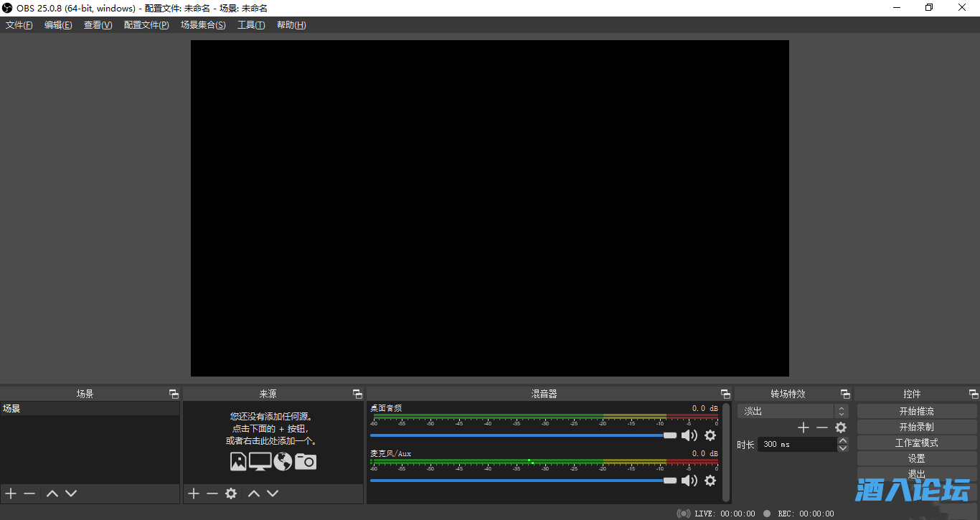This screenshot has height=520, width=980.
Task: Add a new source with the plus icon
Action: coord(194,493)
